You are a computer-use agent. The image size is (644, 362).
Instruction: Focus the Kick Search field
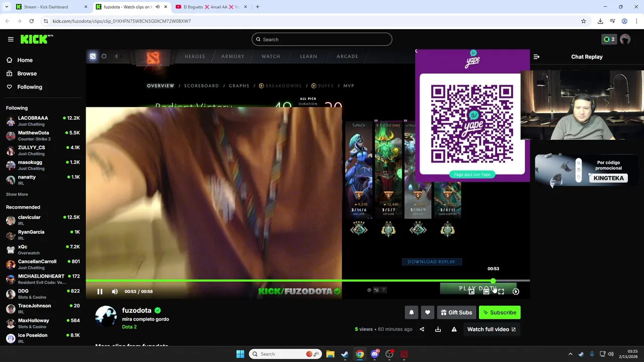pyautogui.click(x=322, y=39)
